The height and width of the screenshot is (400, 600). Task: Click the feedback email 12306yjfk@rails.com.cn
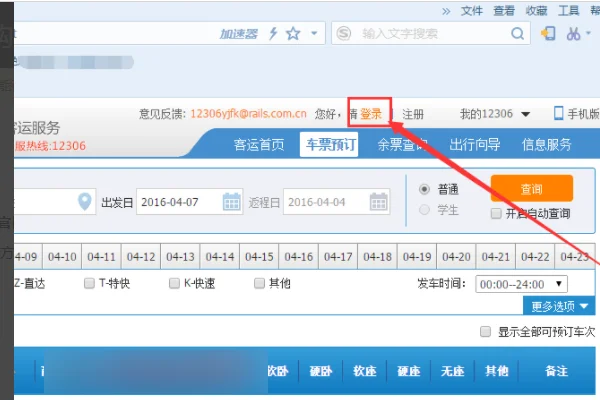249,114
